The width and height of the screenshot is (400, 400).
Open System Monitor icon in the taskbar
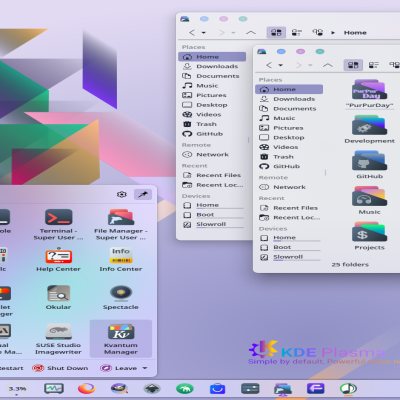54,388
